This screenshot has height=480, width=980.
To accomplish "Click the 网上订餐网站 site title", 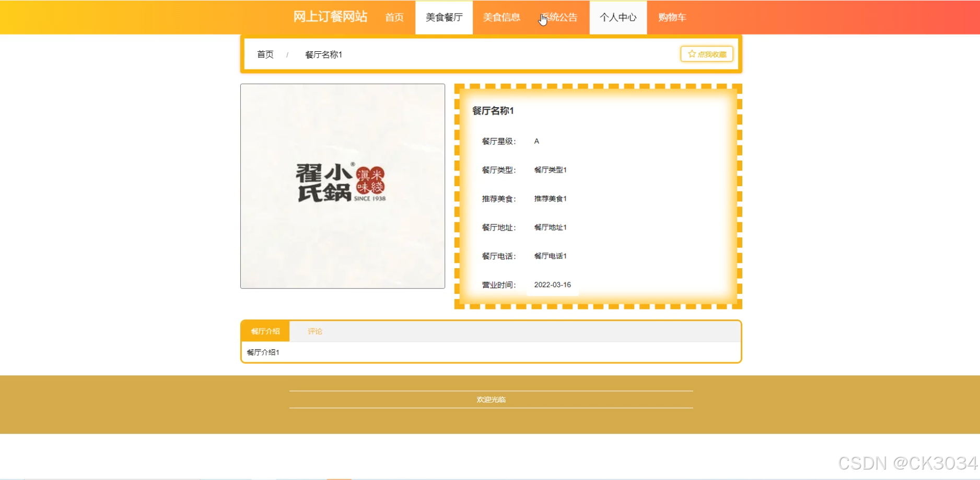I will 330,17.
